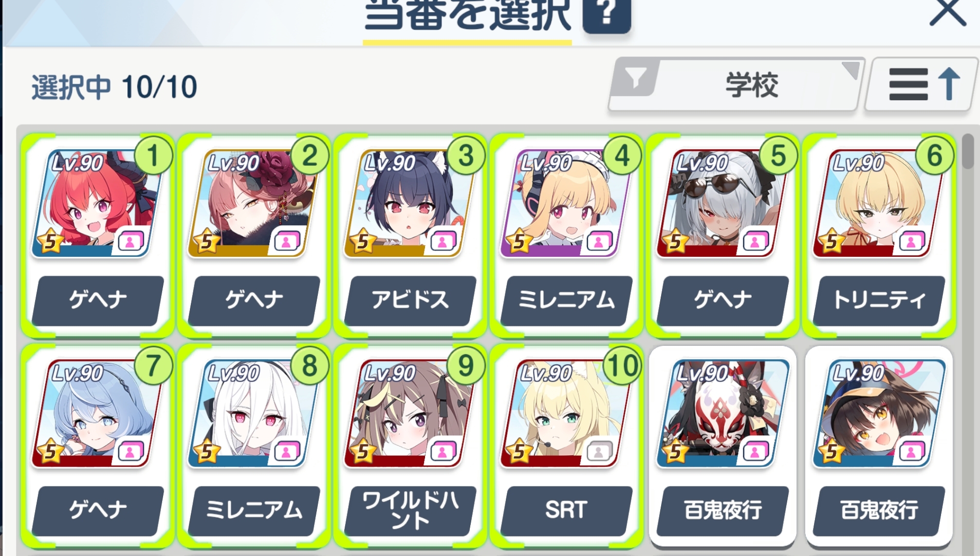Click the student list vertical scrollbar
Viewport: 980px width, 556px height.
tap(968, 341)
